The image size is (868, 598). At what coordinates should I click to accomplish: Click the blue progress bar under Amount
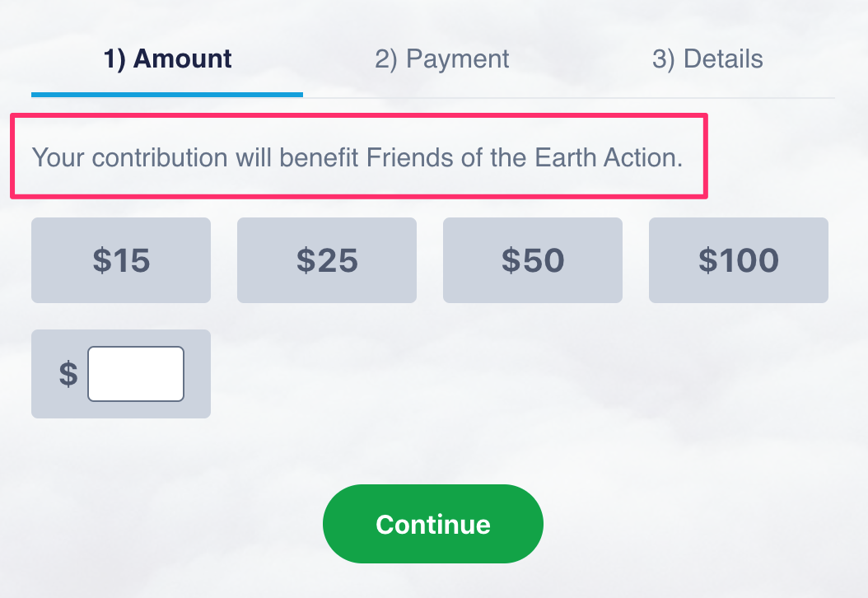tap(166, 95)
